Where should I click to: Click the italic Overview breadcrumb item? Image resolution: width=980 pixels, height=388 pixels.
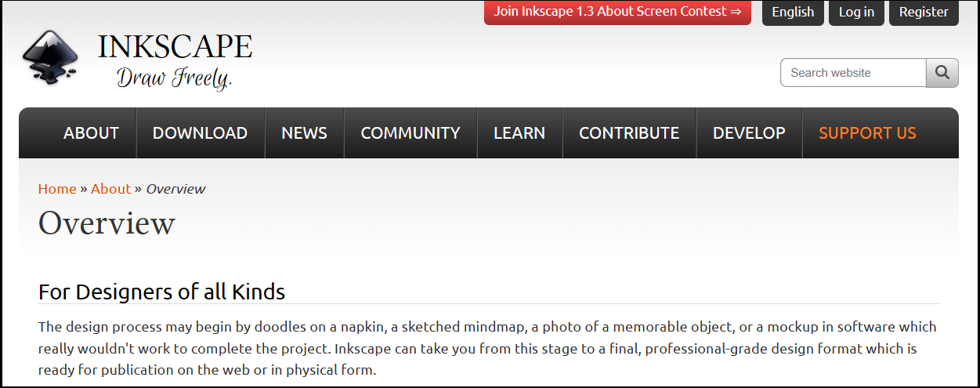(x=175, y=189)
